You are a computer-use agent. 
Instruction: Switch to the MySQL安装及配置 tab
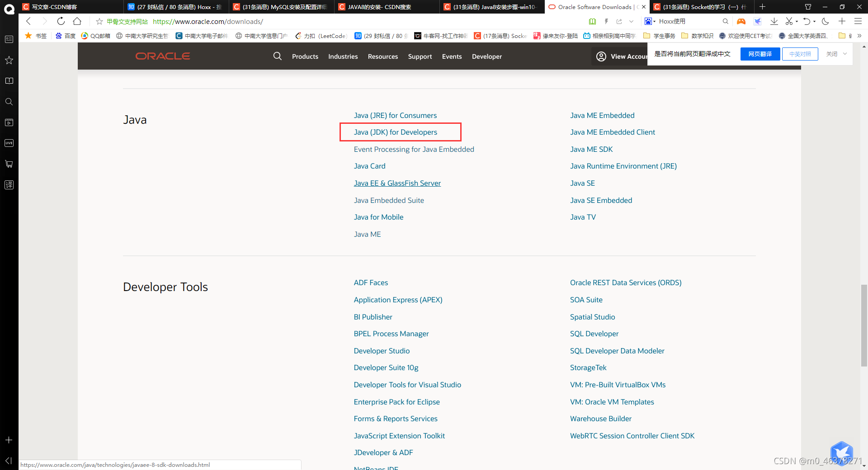[282, 7]
